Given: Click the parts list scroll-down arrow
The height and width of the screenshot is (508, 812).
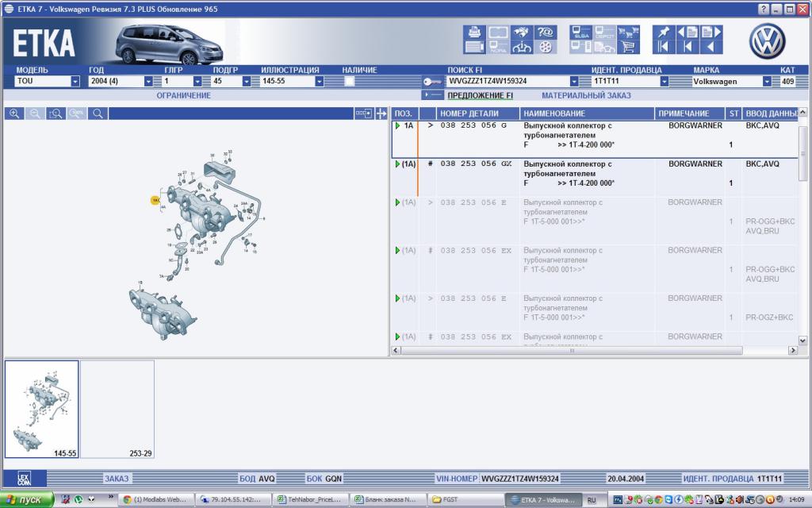Looking at the screenshot, I should (802, 341).
